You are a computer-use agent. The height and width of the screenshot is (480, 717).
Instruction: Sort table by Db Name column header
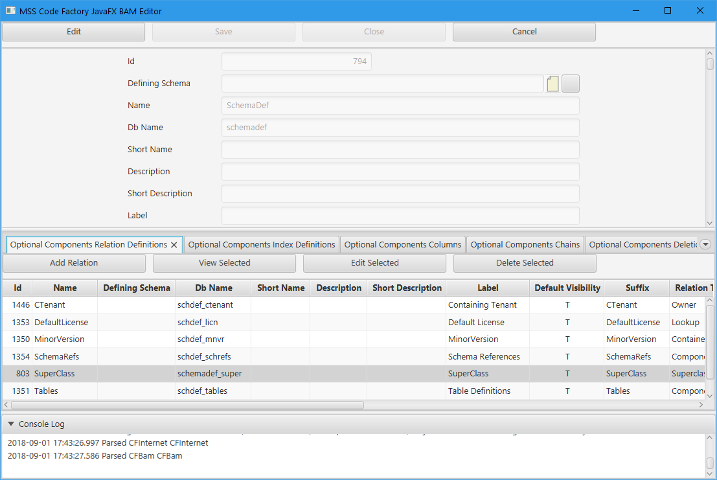point(212,288)
